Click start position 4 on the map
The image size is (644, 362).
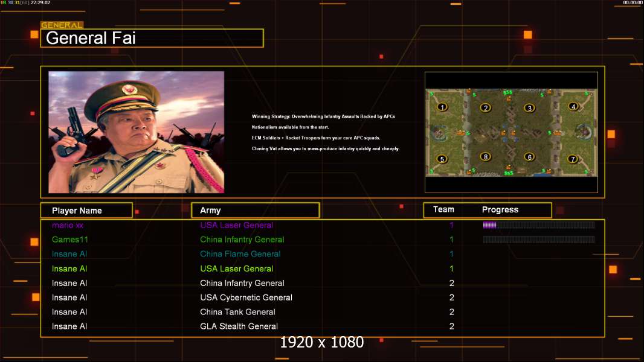(x=573, y=107)
